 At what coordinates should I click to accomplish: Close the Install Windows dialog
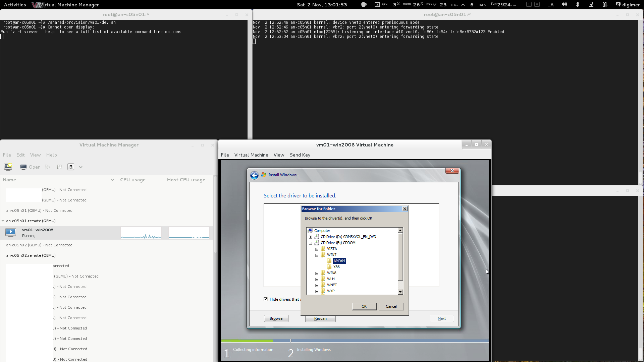452,171
